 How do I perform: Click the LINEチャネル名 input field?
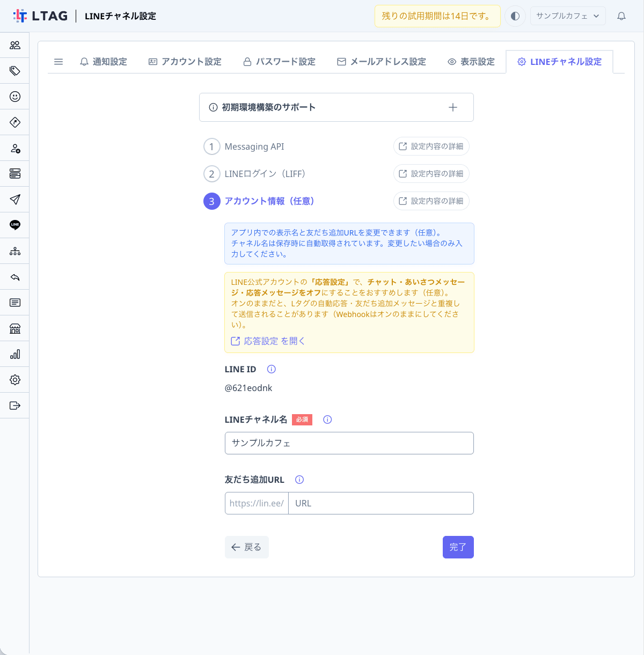point(349,443)
